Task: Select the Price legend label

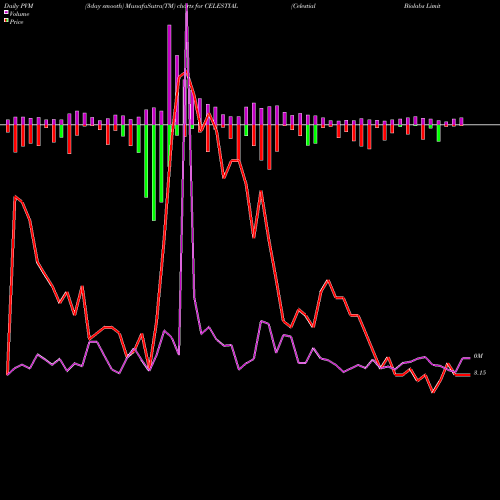Action: point(16,22)
